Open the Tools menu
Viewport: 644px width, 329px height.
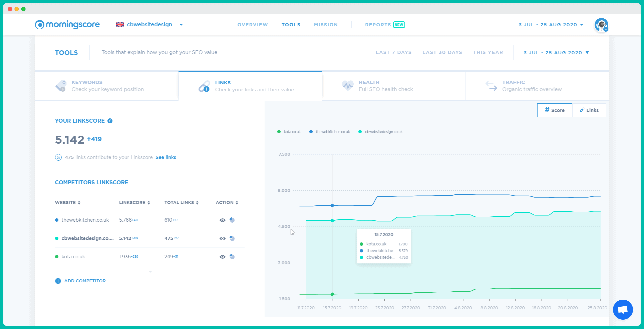tap(291, 25)
